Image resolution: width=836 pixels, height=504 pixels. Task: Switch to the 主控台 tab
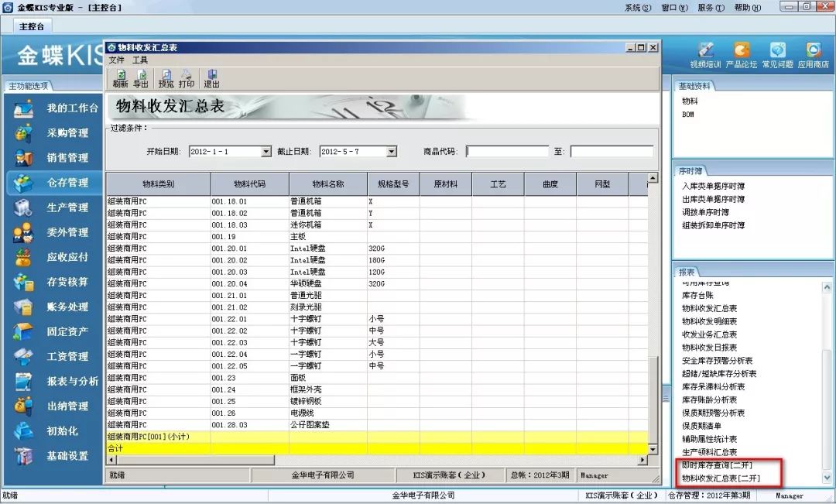click(x=32, y=26)
